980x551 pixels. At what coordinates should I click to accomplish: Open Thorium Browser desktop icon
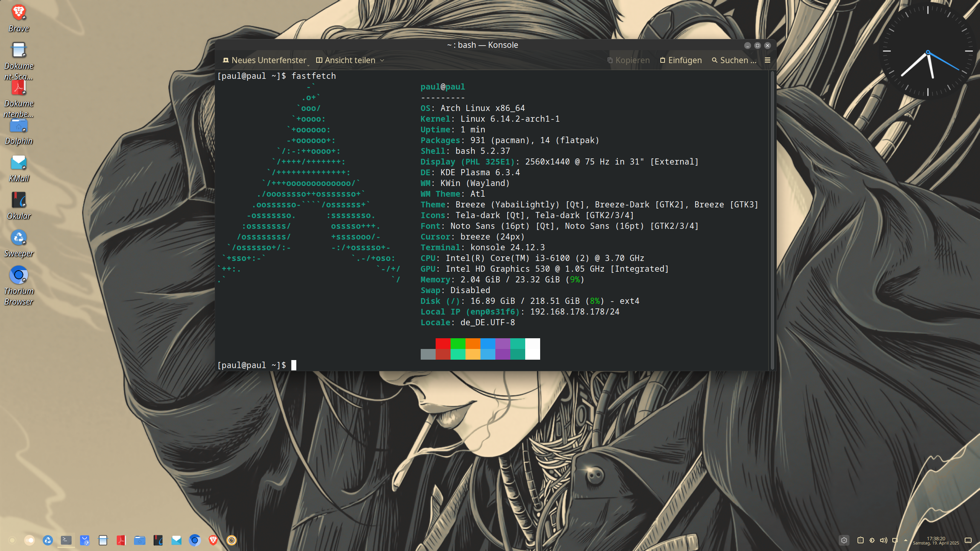(18, 275)
